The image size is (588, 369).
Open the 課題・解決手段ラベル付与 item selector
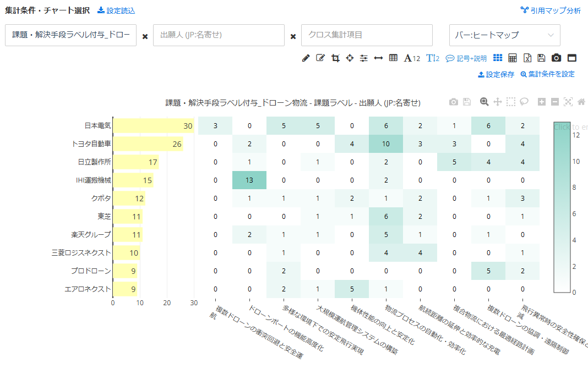coord(71,35)
